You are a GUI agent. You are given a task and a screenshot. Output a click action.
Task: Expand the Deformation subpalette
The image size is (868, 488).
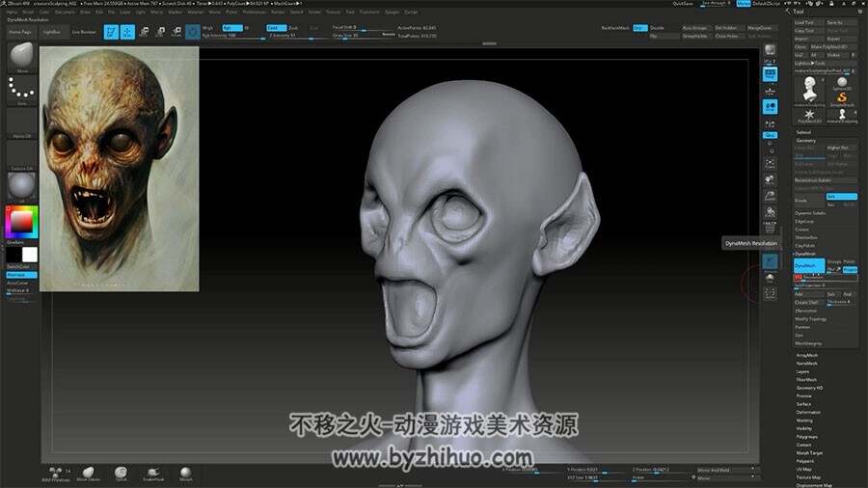click(808, 412)
